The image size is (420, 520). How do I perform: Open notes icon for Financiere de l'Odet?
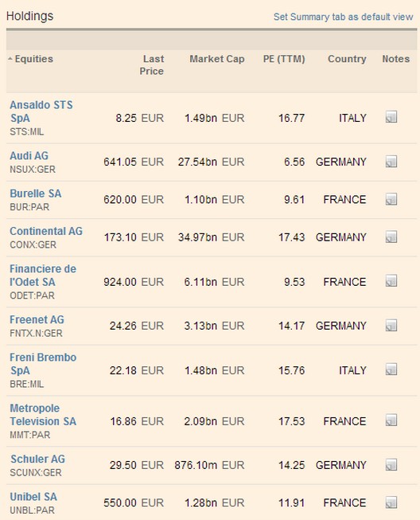pyautogui.click(x=391, y=281)
